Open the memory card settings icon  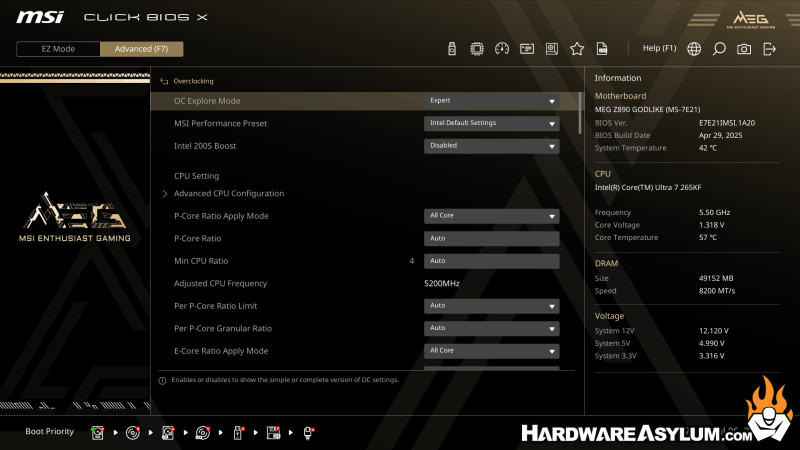pos(527,49)
